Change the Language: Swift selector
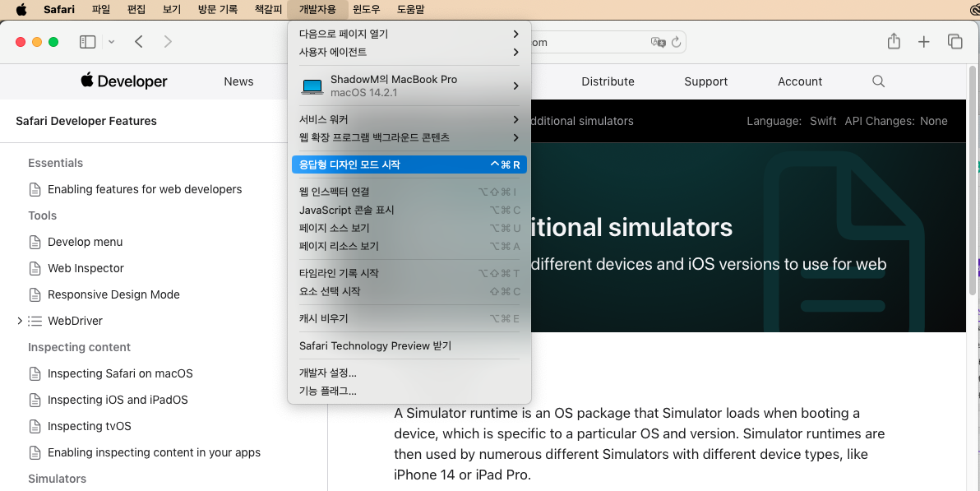The width and height of the screenshot is (980, 491). (x=791, y=121)
